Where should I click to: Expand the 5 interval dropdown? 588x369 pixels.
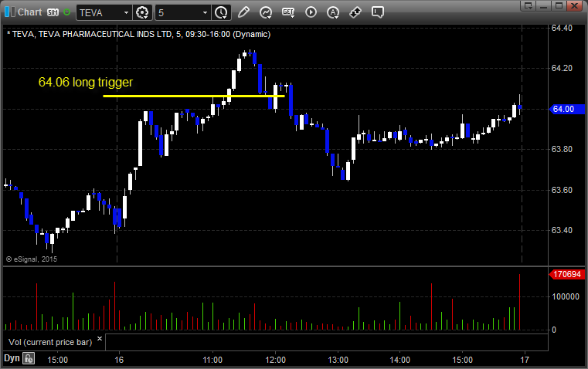coord(205,12)
